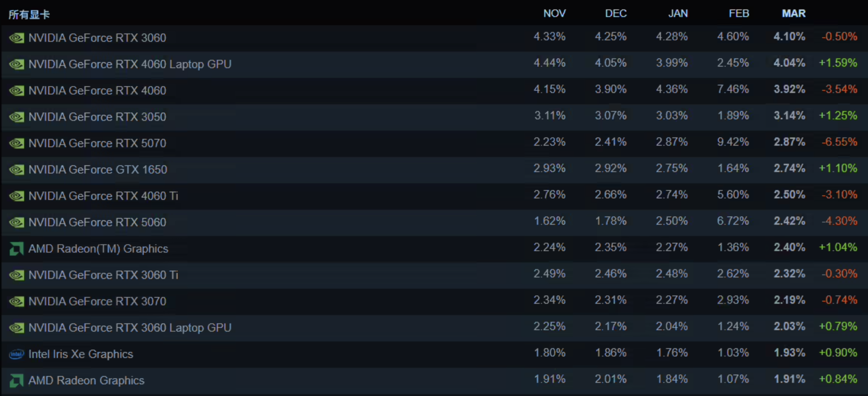The height and width of the screenshot is (396, 868).
Task: Select NVIDIA GeForce RTX 3060 Laptop GPU row
Action: click(x=130, y=327)
